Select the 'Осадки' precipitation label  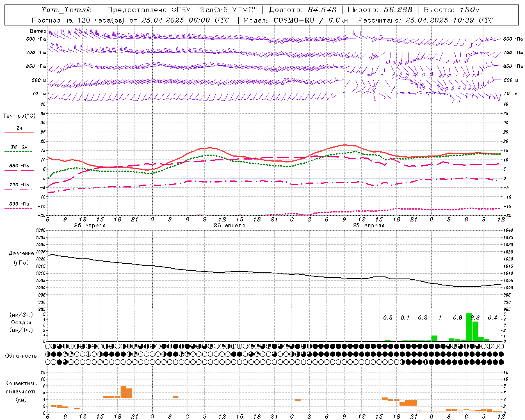tap(21, 323)
